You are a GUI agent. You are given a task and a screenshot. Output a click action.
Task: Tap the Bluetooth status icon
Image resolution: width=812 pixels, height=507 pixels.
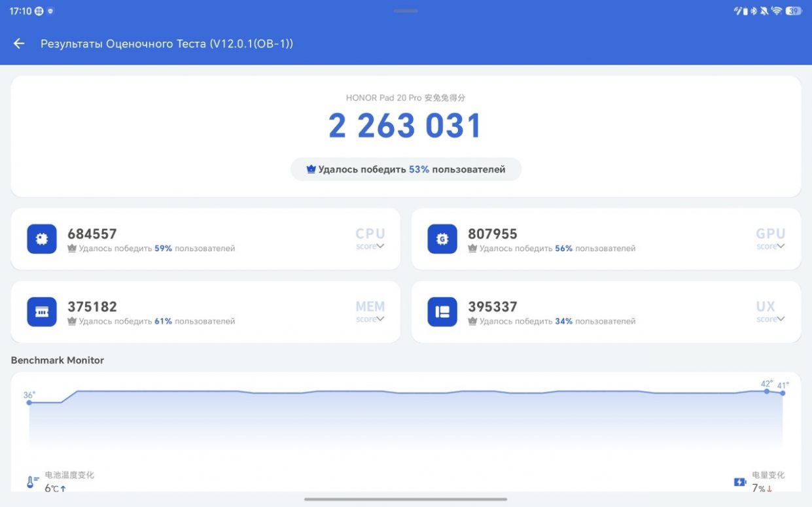click(x=753, y=10)
